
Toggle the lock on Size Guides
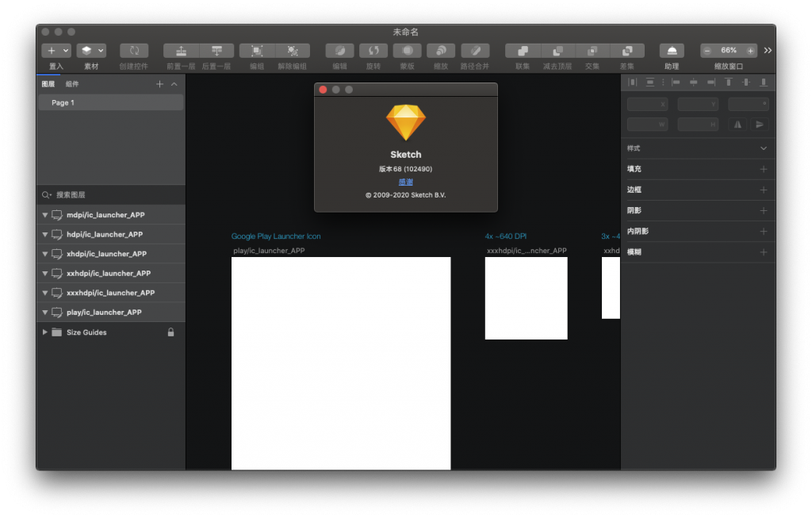pyautogui.click(x=171, y=332)
